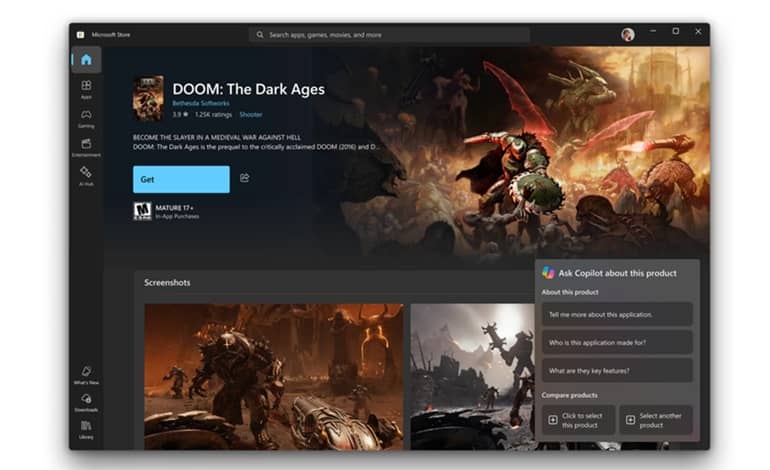The image size is (770, 470).
Task: Maximize the Microsoft Store window
Action: pyautogui.click(x=676, y=31)
